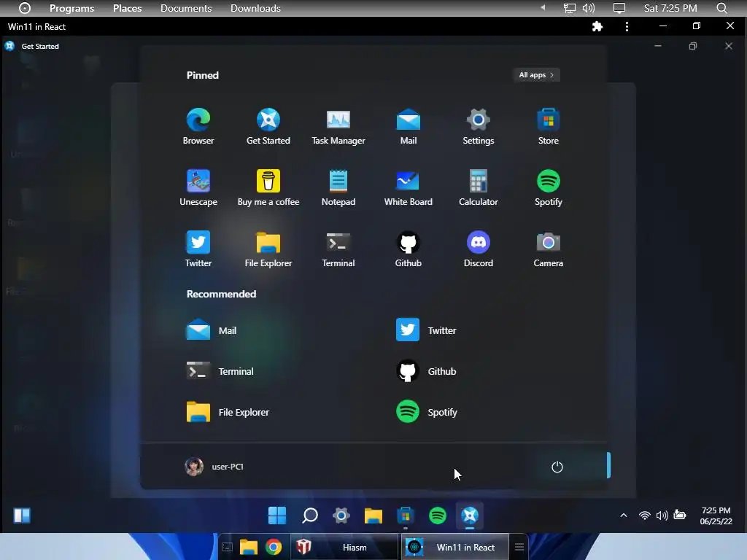Viewport: 747px width, 560px height.
Task: Open Twitter under Recommended
Action: (x=426, y=330)
